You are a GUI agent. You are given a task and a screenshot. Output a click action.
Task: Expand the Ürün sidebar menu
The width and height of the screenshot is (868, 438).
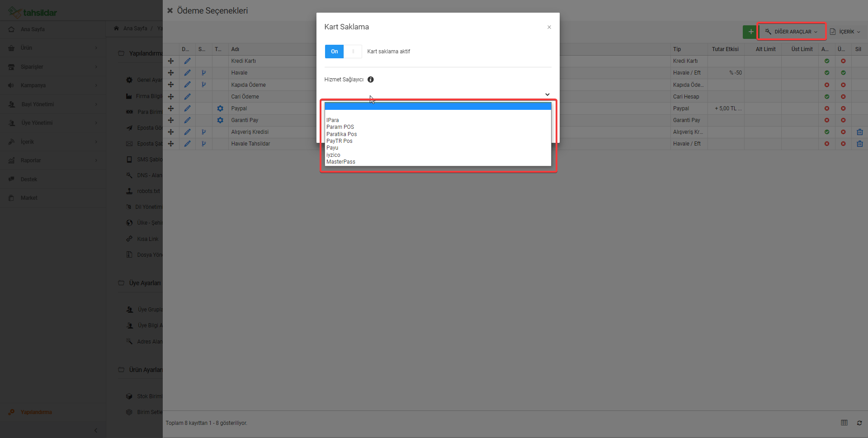click(x=53, y=48)
